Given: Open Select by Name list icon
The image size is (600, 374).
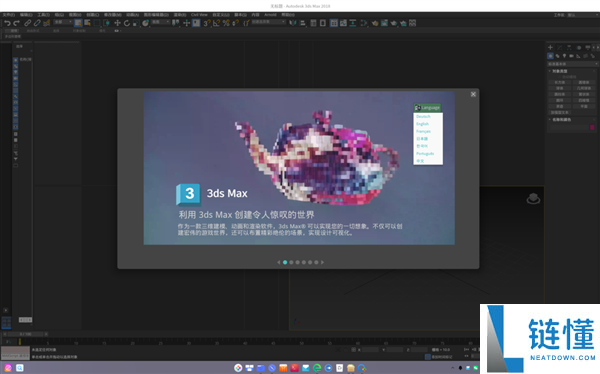Looking at the screenshot, I should pos(88,23).
